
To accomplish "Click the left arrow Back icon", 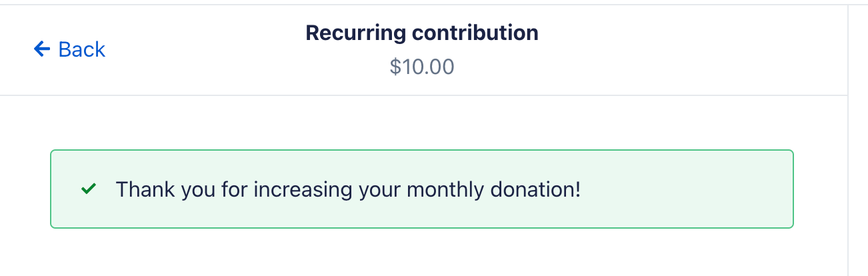I will point(42,49).
